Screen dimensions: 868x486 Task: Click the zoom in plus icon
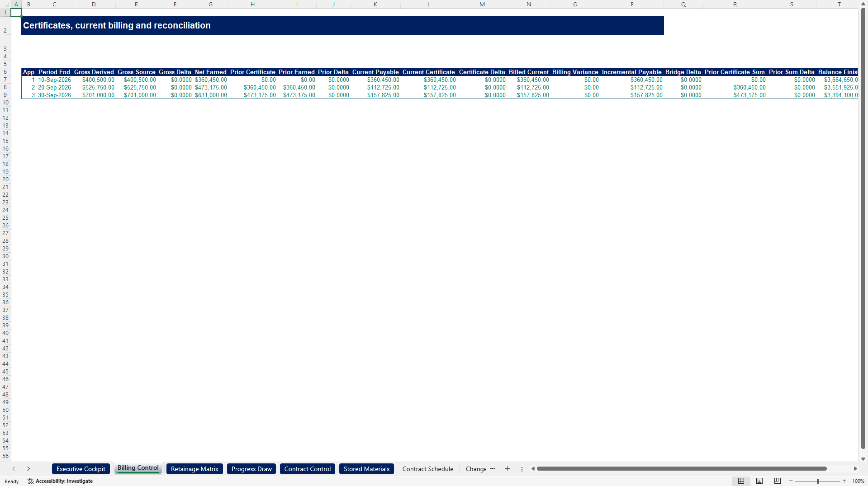844,481
